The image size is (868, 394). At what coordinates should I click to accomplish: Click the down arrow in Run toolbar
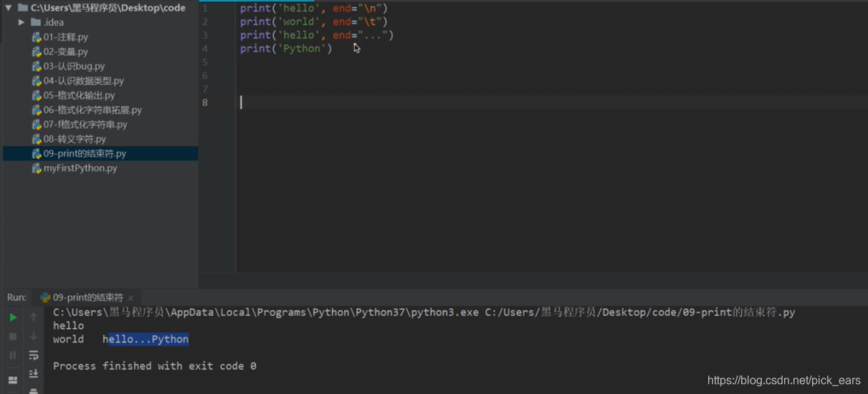tap(34, 336)
